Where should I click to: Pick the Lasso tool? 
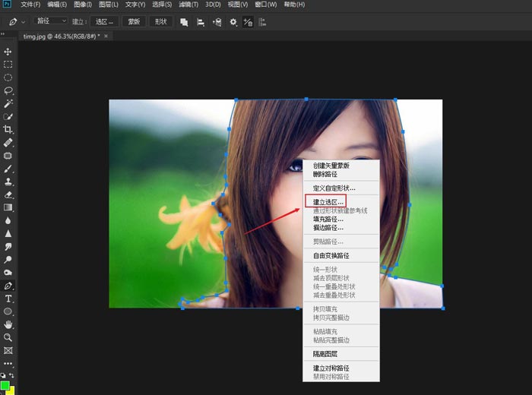[x=8, y=90]
